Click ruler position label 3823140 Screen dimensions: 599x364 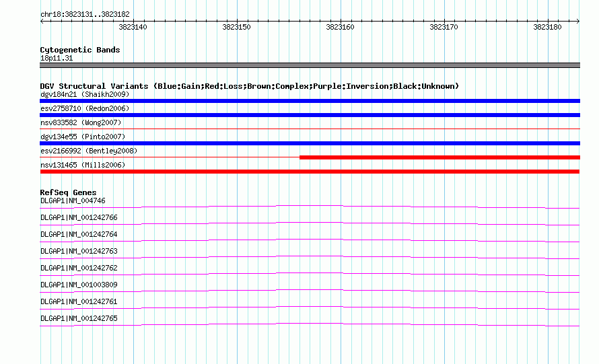pyautogui.click(x=133, y=27)
